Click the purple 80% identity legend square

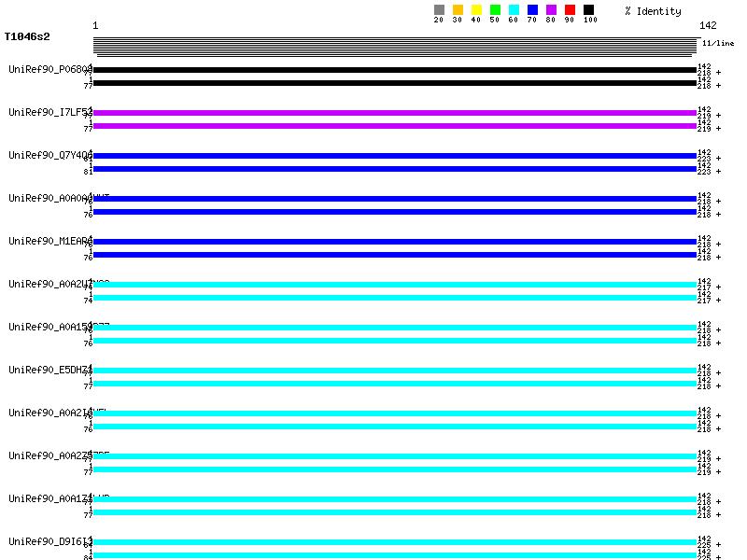pyautogui.click(x=551, y=10)
